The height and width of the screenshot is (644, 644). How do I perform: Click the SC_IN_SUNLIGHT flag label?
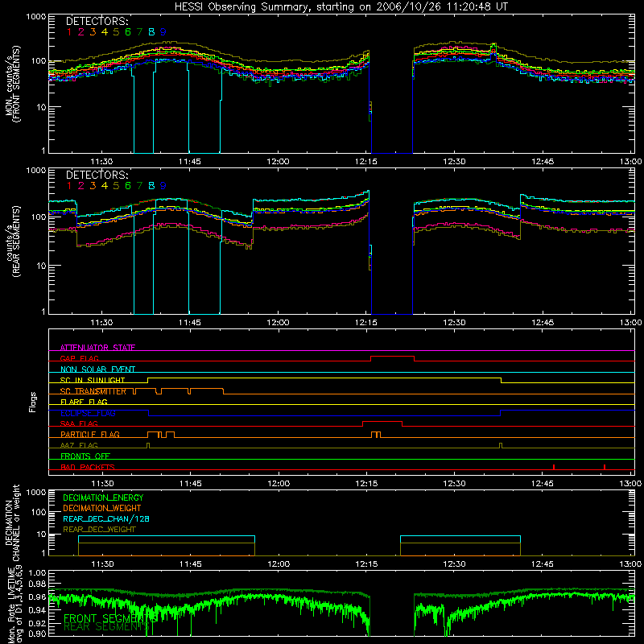(93, 380)
